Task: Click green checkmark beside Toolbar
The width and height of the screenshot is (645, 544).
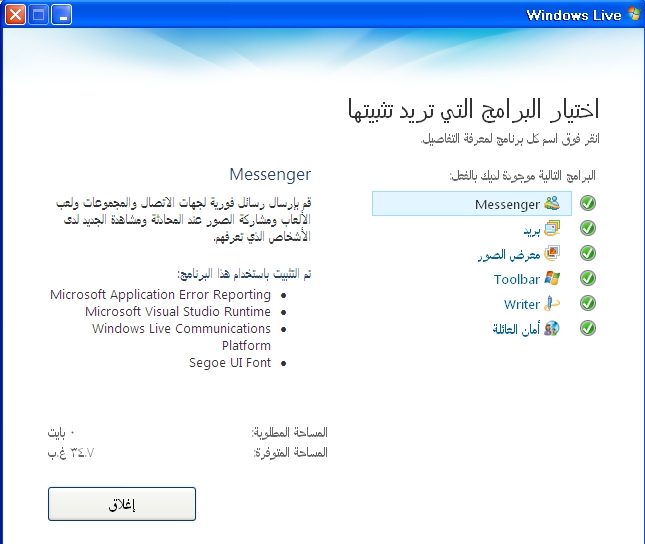Action: click(588, 278)
